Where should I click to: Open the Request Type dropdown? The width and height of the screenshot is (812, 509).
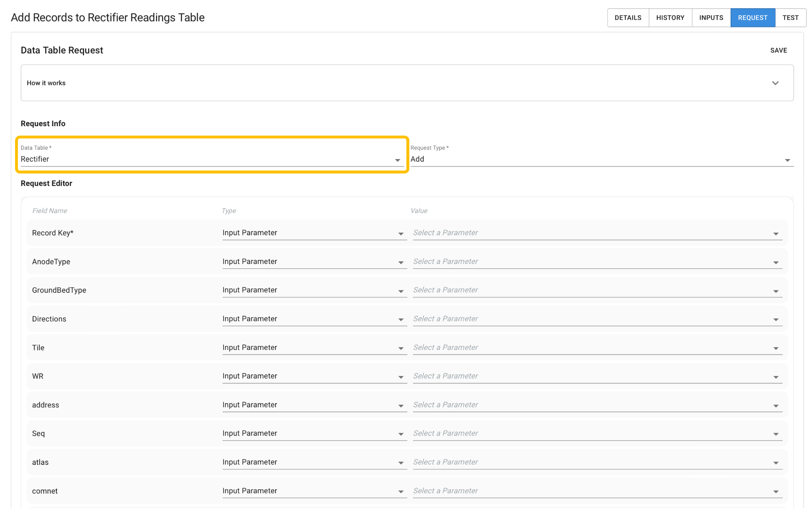[601, 159]
